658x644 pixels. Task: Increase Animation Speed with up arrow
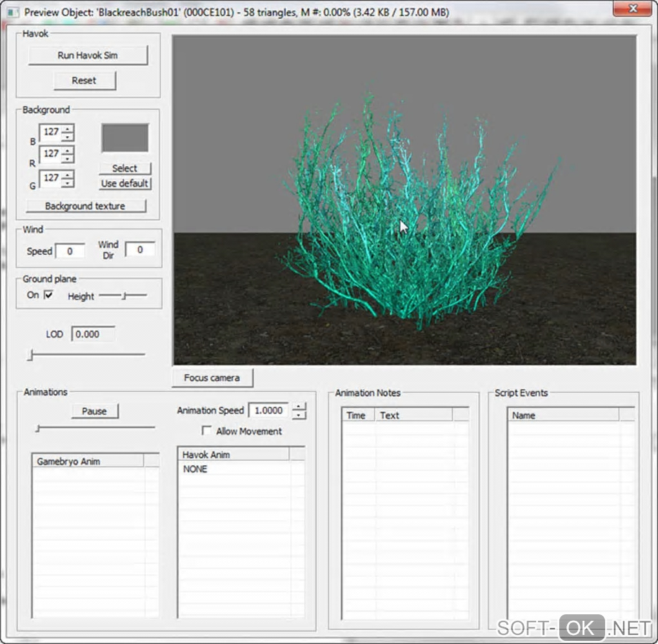point(299,407)
